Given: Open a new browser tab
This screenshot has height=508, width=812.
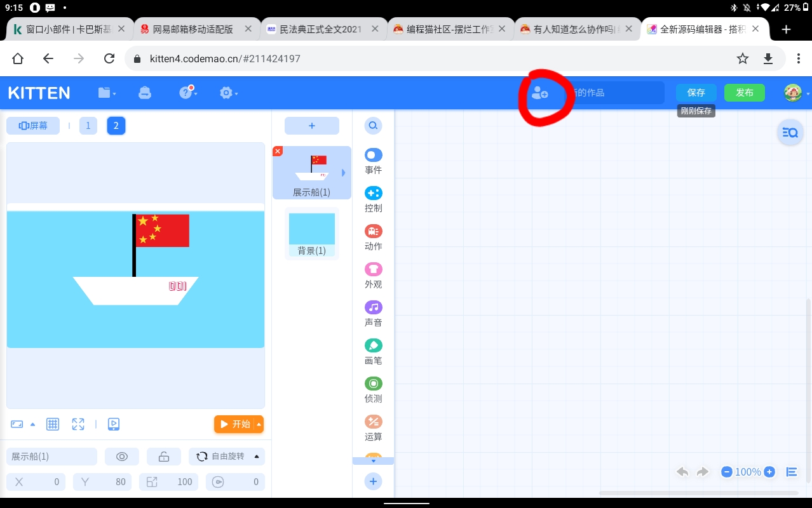Looking at the screenshot, I should click(786, 29).
